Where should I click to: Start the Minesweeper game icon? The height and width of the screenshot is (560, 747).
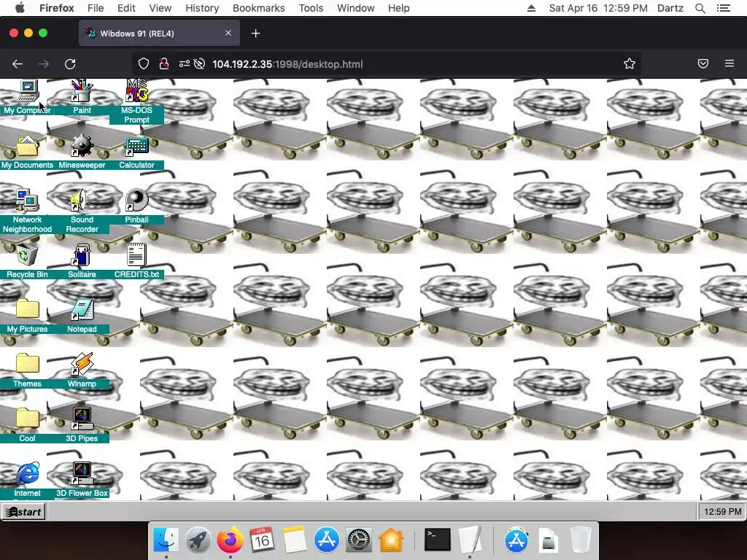(x=82, y=146)
